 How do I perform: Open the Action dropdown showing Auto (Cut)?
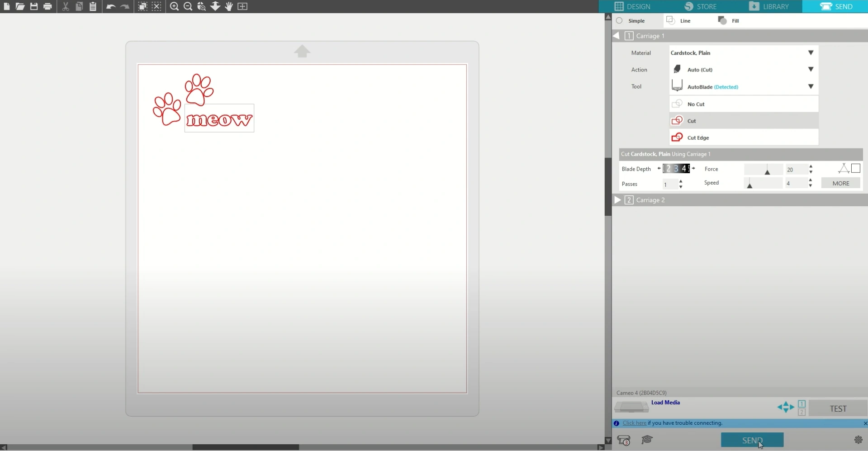click(811, 69)
